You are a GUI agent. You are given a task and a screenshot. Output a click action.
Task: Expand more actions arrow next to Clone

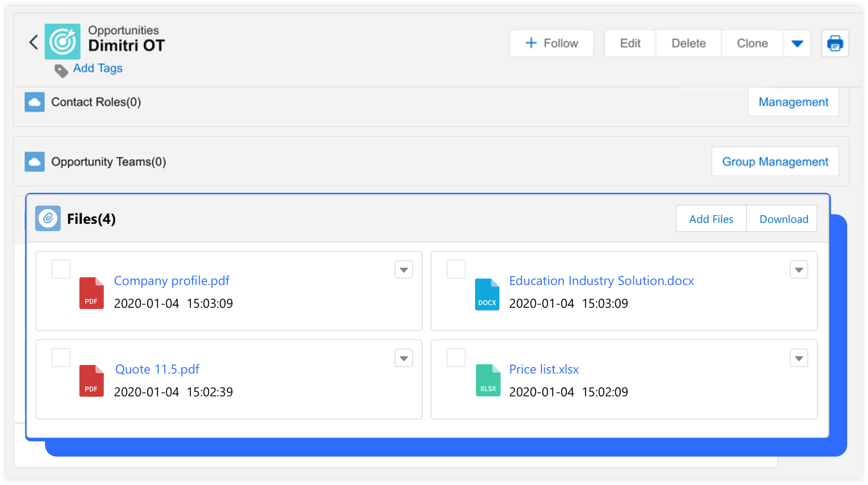click(797, 43)
